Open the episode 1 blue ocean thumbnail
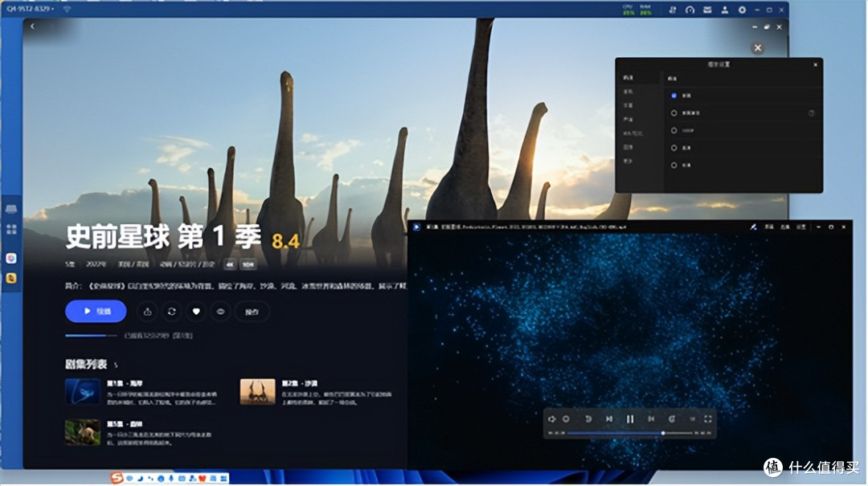868x486 pixels. [83, 392]
